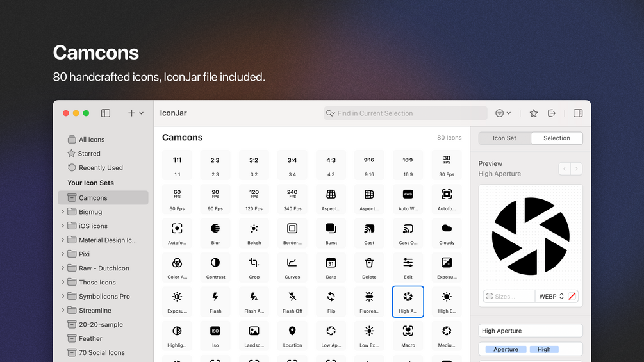
Task: Click the export icon in toolbar
Action: [x=552, y=113]
